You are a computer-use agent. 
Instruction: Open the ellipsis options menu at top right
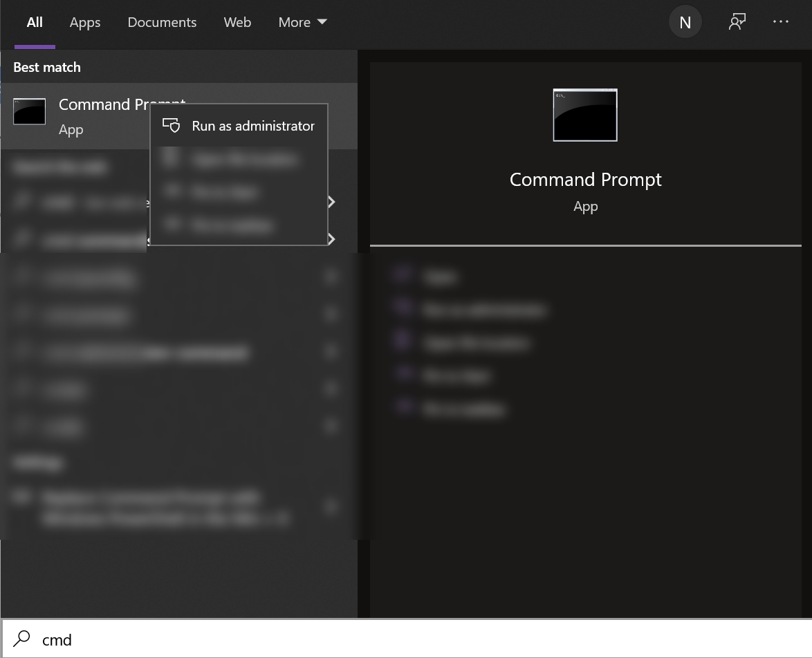tap(781, 21)
